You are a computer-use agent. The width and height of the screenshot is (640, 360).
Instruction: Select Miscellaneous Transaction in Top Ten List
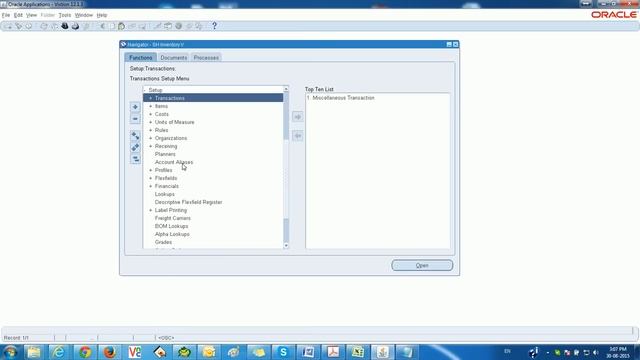click(343, 98)
